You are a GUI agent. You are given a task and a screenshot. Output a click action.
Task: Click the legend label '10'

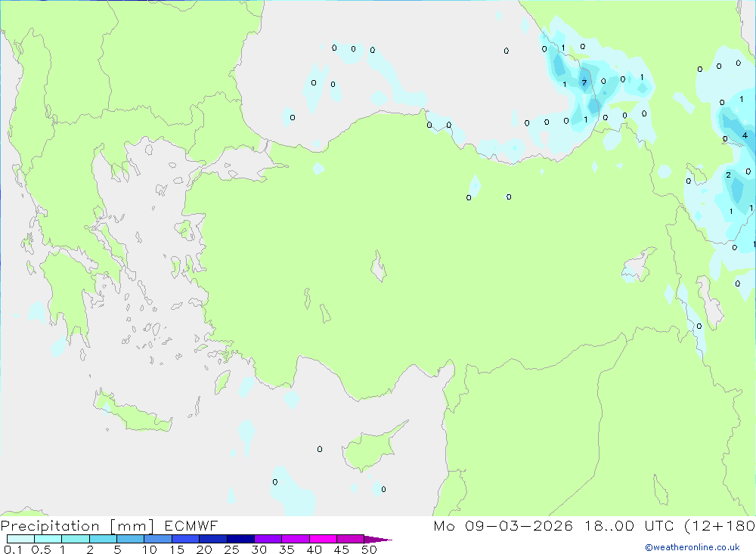[150, 549]
